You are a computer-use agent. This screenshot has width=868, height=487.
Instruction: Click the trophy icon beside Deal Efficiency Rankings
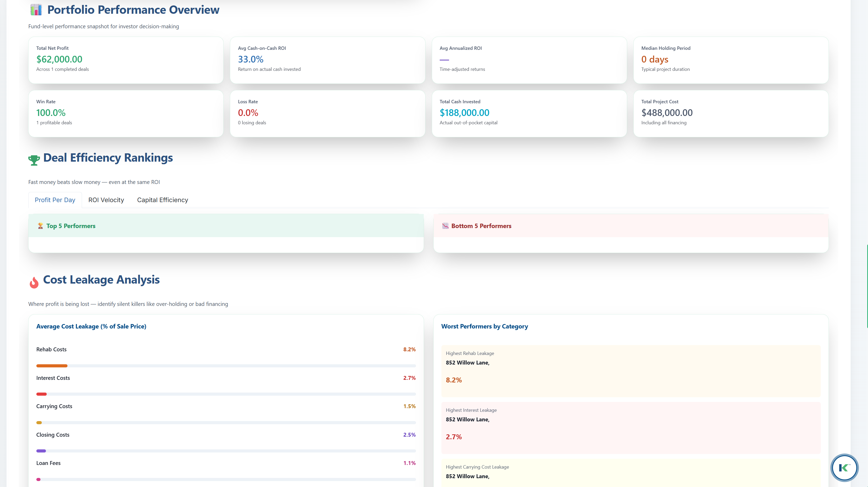click(x=34, y=159)
